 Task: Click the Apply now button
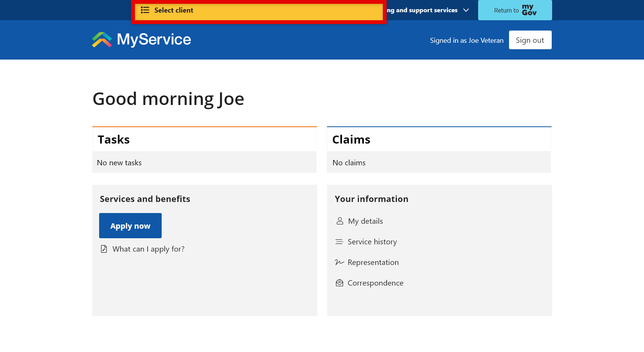point(130,225)
